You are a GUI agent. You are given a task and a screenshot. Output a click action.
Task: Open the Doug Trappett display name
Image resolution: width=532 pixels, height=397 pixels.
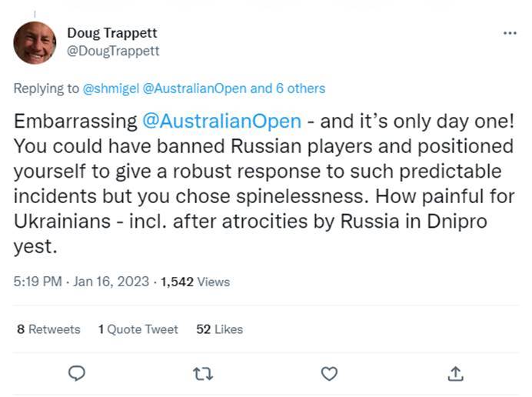pos(111,33)
